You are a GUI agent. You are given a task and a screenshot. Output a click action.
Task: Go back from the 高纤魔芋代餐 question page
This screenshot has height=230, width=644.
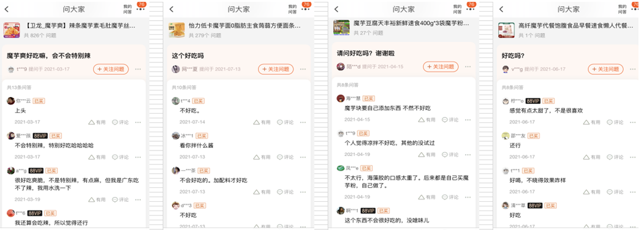click(x=501, y=9)
